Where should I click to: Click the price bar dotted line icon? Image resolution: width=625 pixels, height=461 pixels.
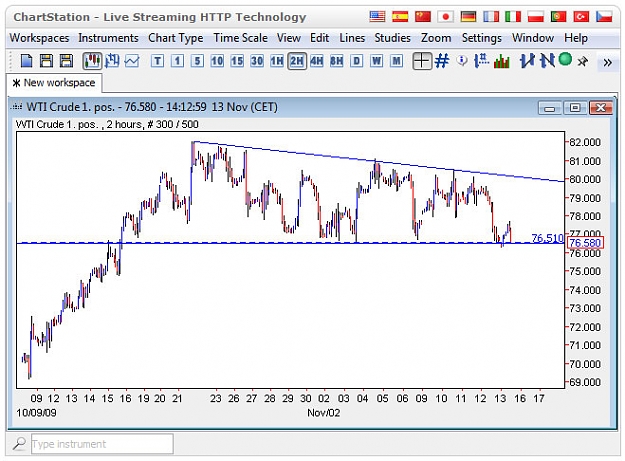(x=482, y=61)
